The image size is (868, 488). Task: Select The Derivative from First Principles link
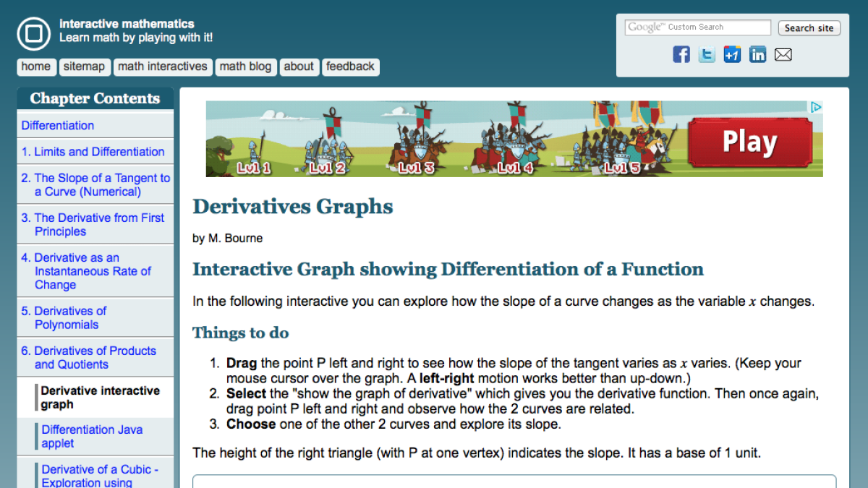pos(93,224)
